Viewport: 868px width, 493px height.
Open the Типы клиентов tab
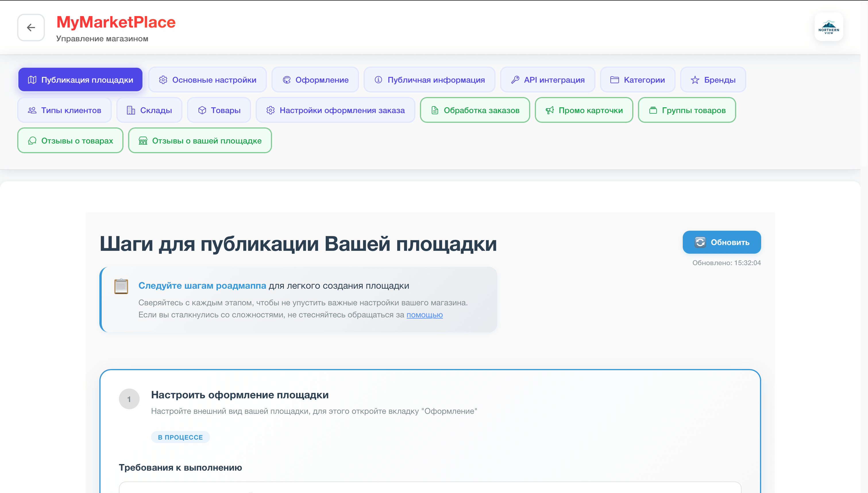click(x=64, y=110)
